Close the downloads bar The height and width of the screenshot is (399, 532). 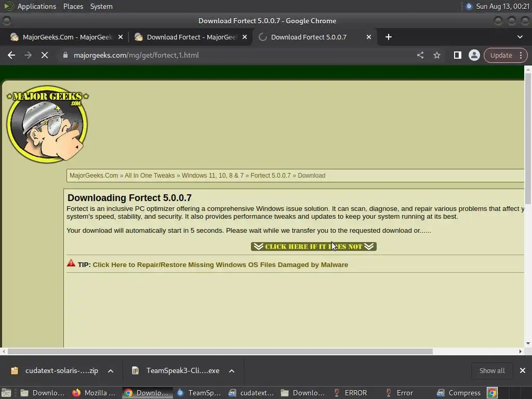pyautogui.click(x=523, y=370)
